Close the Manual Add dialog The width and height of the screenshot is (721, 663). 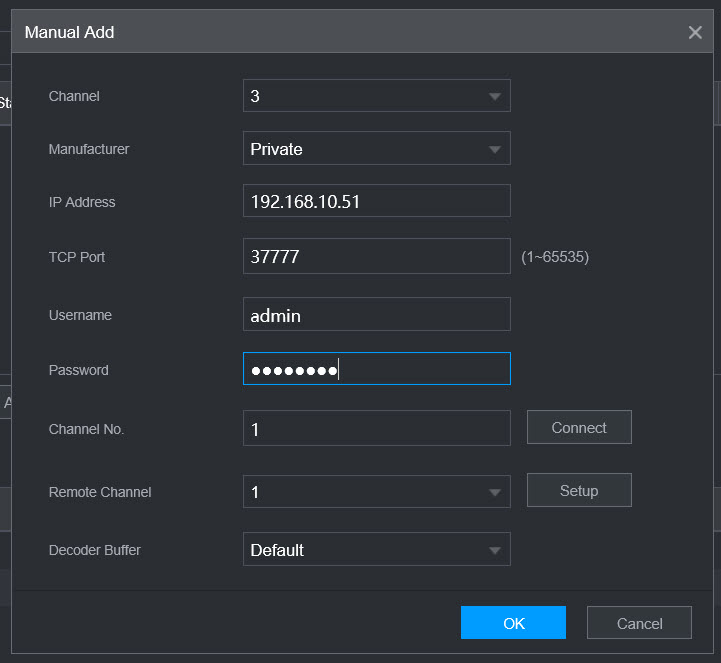(x=695, y=32)
